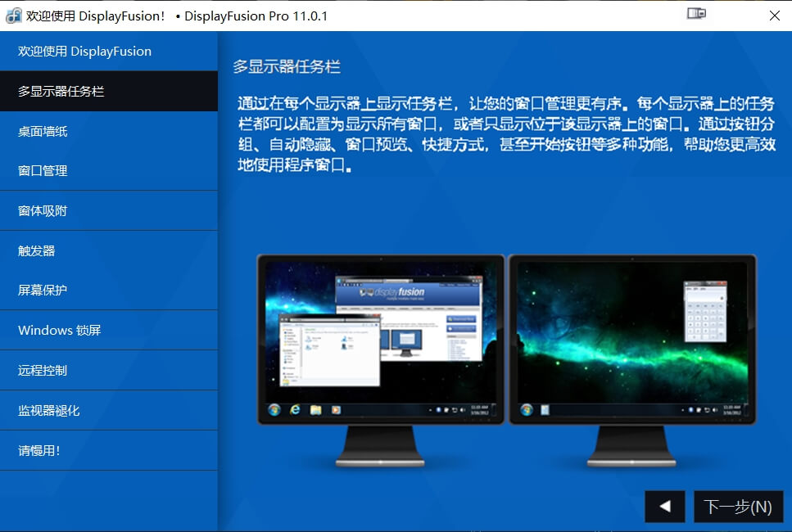Open the 欢迎使用 DisplayFusion page
Screen dimensions: 792x532
point(109,51)
